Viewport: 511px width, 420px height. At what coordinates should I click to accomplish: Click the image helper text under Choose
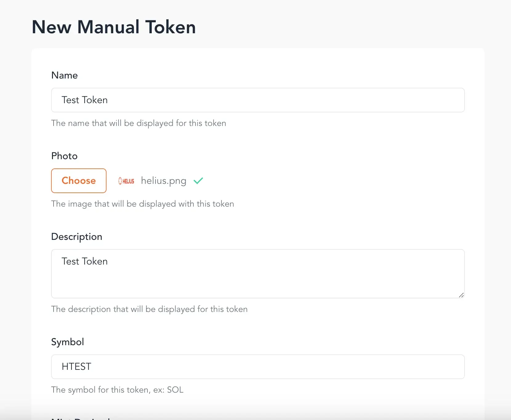[143, 204]
